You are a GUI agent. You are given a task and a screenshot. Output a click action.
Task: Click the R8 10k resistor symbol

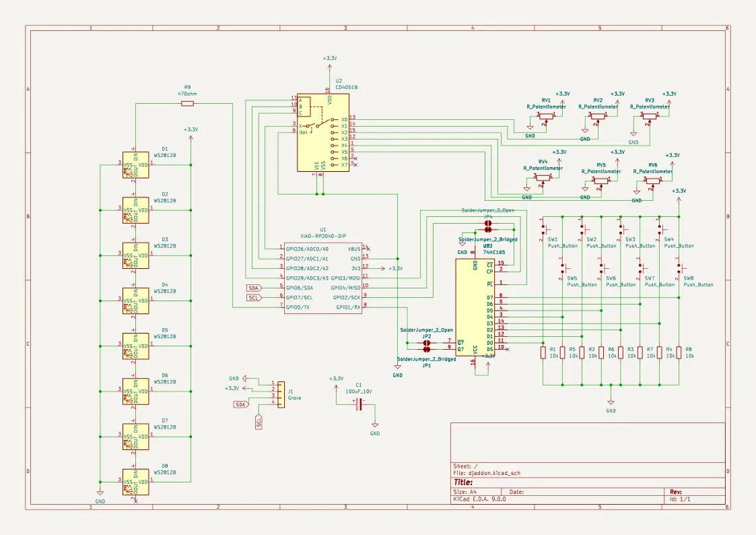coord(679,352)
